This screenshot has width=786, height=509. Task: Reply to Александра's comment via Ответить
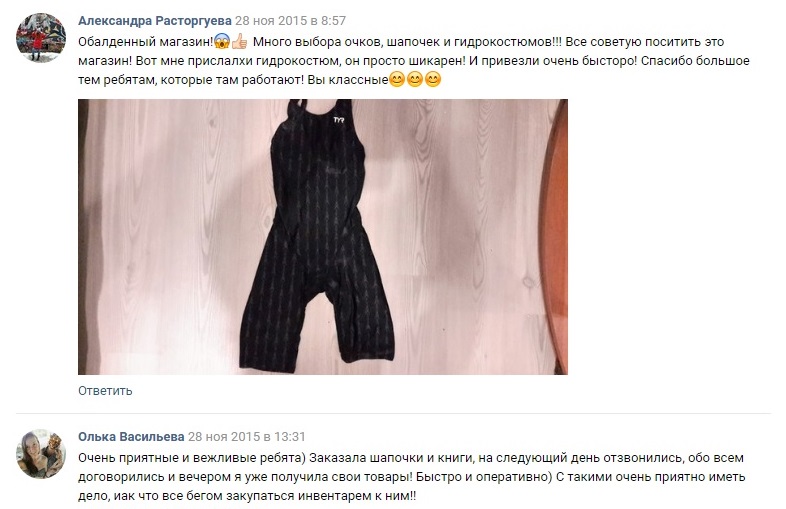point(105,391)
